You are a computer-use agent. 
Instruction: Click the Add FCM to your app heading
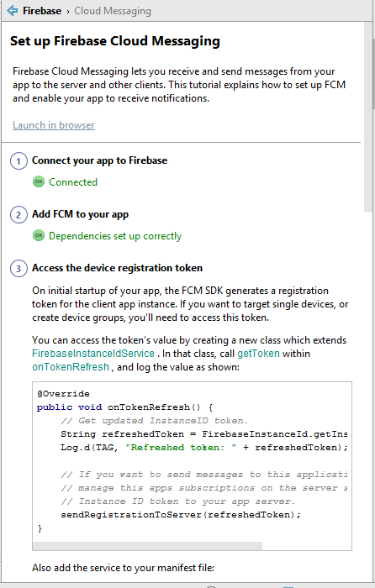pos(81,214)
